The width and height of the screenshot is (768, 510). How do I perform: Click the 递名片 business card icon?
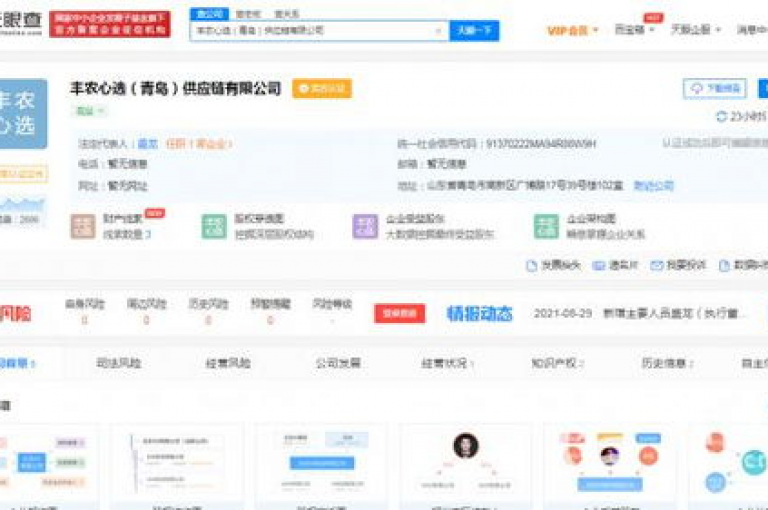coord(599,266)
